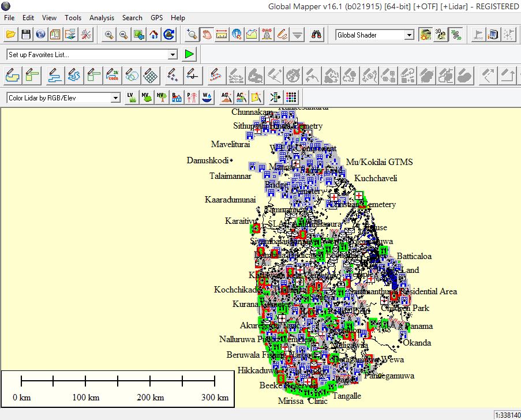
Task: Click the Save Workspace floppy disk icon
Action: (x=26, y=35)
